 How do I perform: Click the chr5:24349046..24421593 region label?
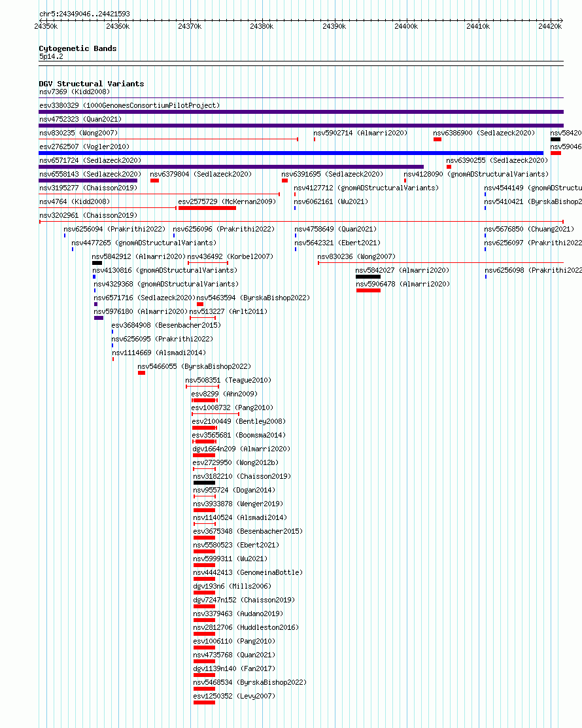click(84, 14)
